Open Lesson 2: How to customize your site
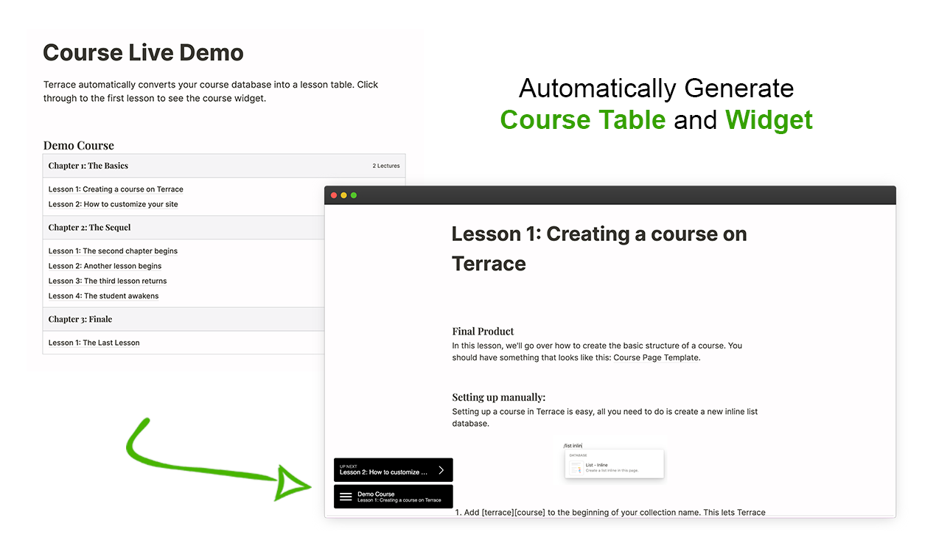This screenshot has width=936, height=560. [113, 204]
